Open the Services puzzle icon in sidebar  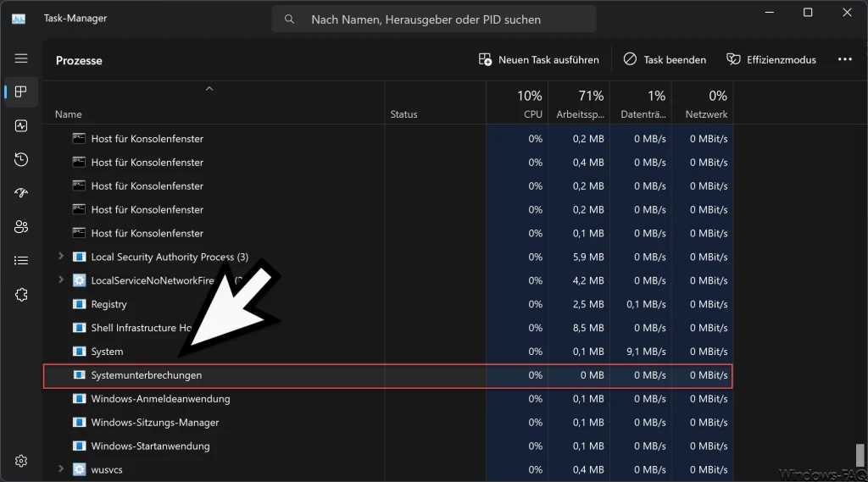[21, 295]
